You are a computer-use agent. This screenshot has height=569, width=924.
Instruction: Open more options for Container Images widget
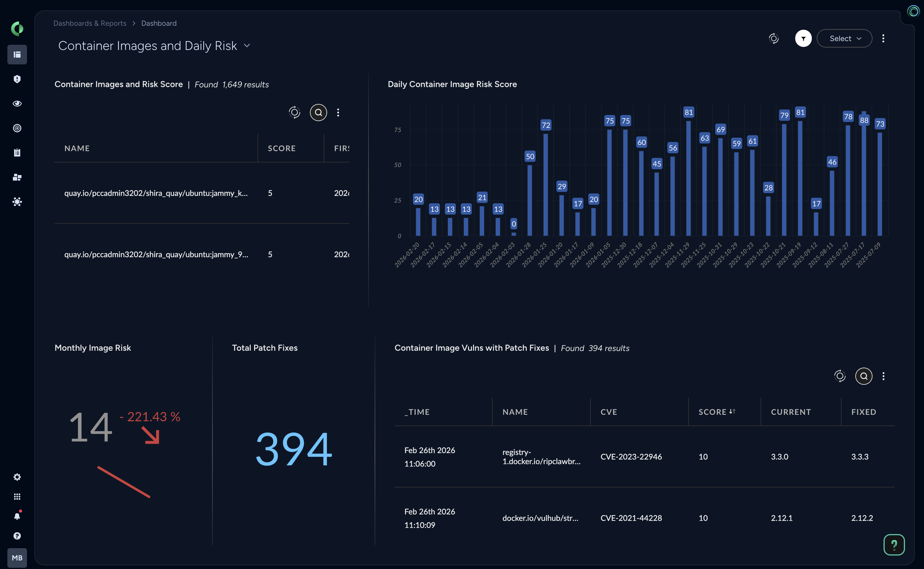(x=338, y=112)
